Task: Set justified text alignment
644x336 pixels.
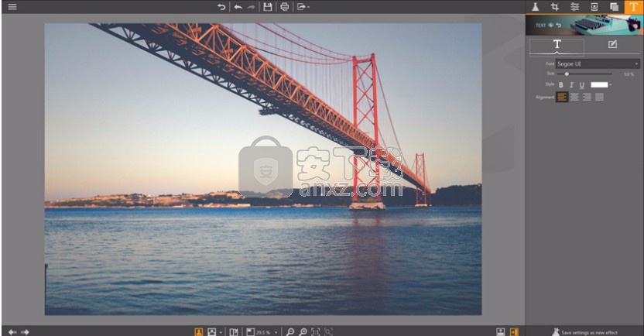Action: (x=600, y=97)
